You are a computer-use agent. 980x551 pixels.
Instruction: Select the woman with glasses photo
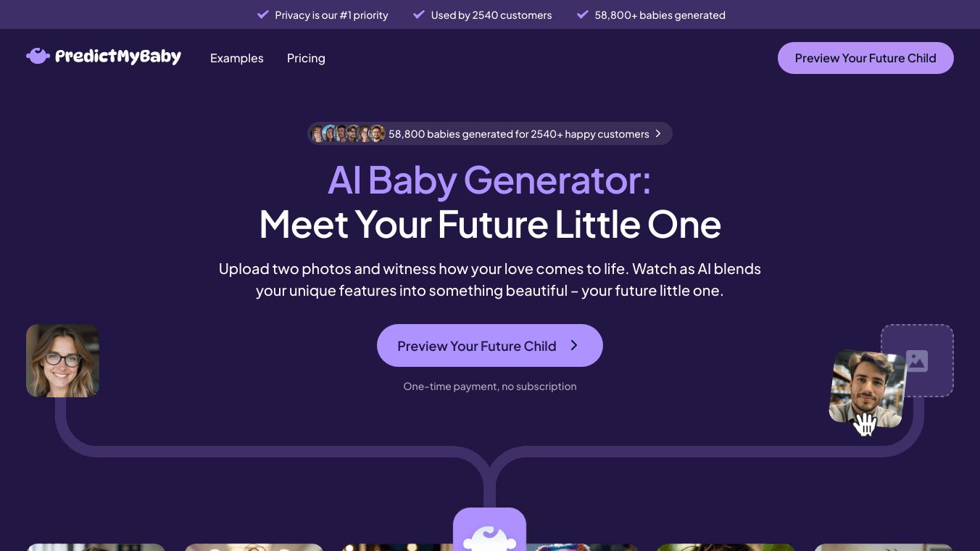pos(62,360)
